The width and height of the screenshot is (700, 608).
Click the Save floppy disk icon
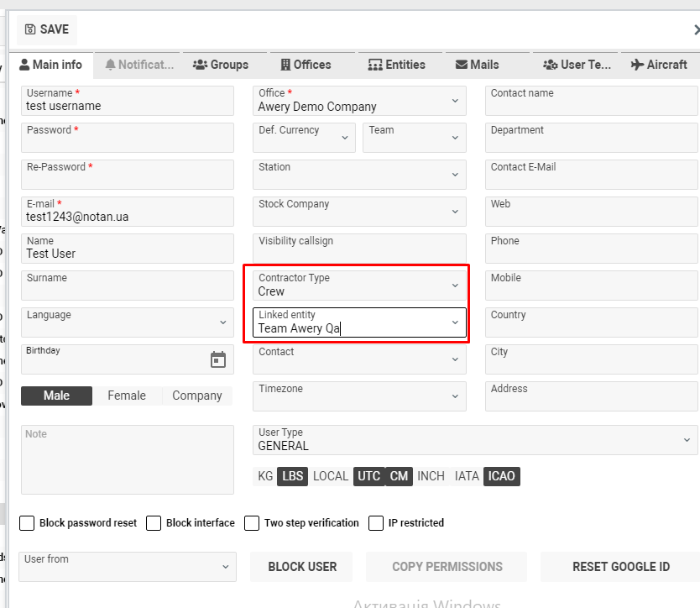[31, 29]
